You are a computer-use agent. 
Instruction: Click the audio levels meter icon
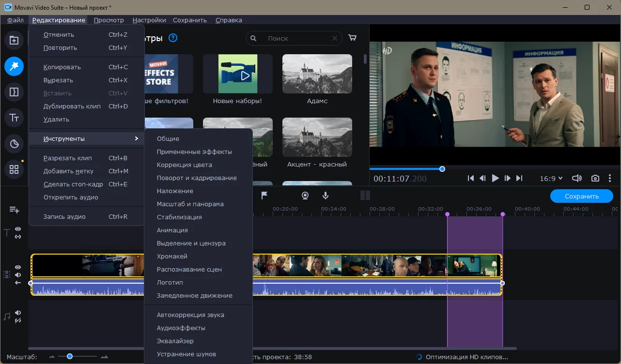(x=365, y=196)
